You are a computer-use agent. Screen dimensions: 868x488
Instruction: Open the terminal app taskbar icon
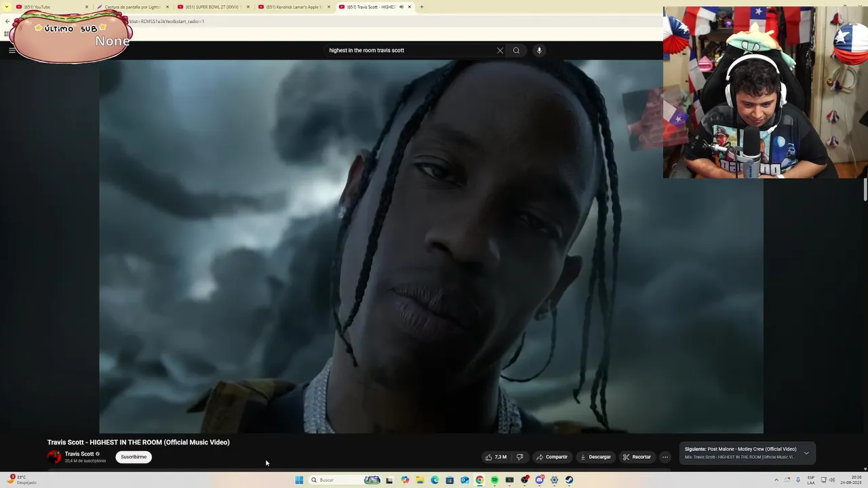pos(509,480)
